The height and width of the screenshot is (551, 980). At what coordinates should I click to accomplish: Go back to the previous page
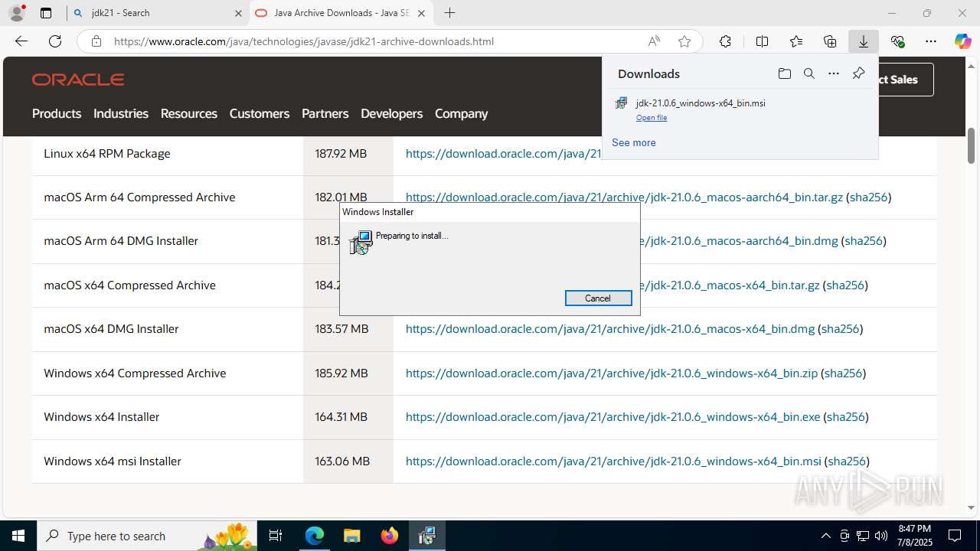coord(21,41)
